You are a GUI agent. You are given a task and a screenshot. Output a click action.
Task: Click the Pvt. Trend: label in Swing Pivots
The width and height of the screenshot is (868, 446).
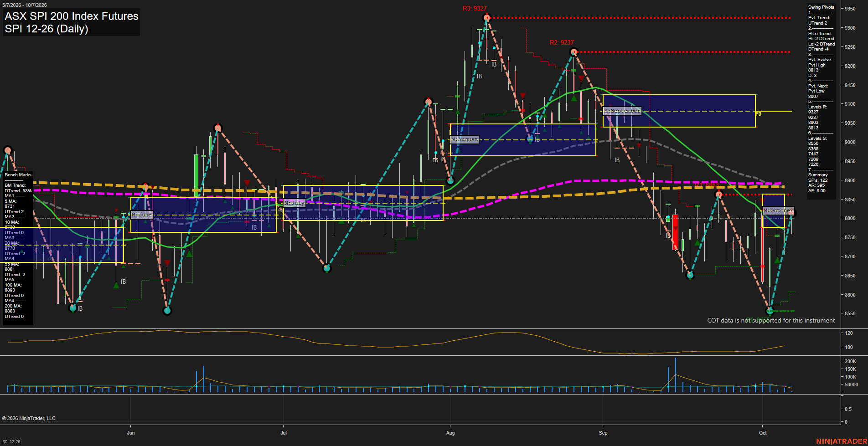click(x=819, y=18)
